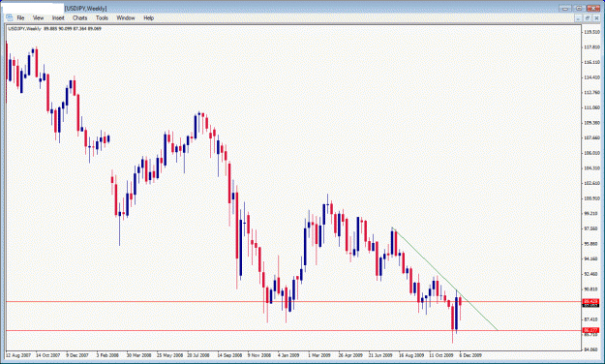Click the 119.510 price axis label
The width and height of the screenshot is (605, 364).
click(591, 32)
